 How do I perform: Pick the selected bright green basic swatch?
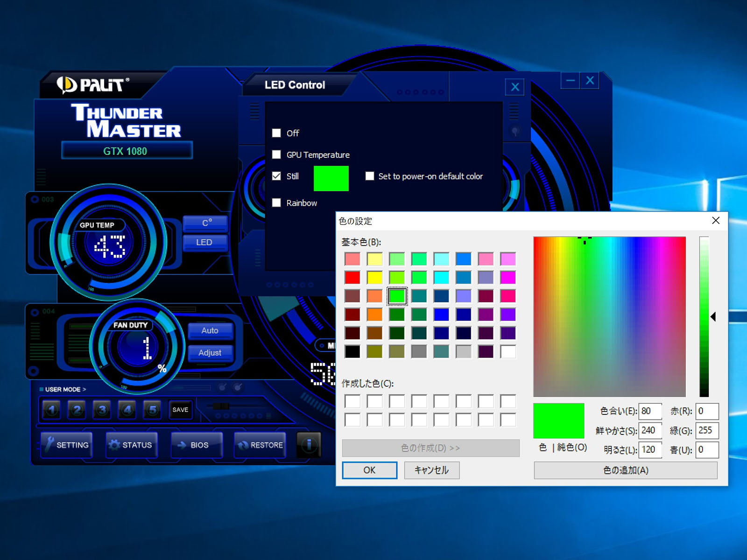point(397,296)
